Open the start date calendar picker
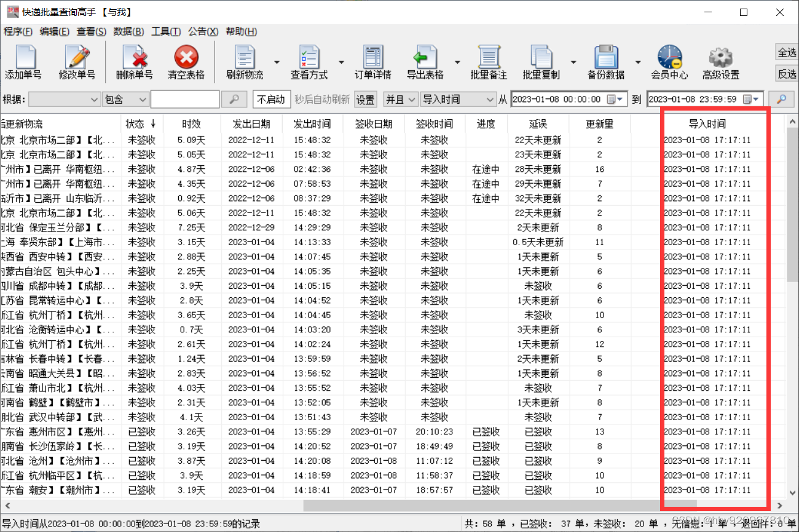This screenshot has height=532, width=799. 615,100
